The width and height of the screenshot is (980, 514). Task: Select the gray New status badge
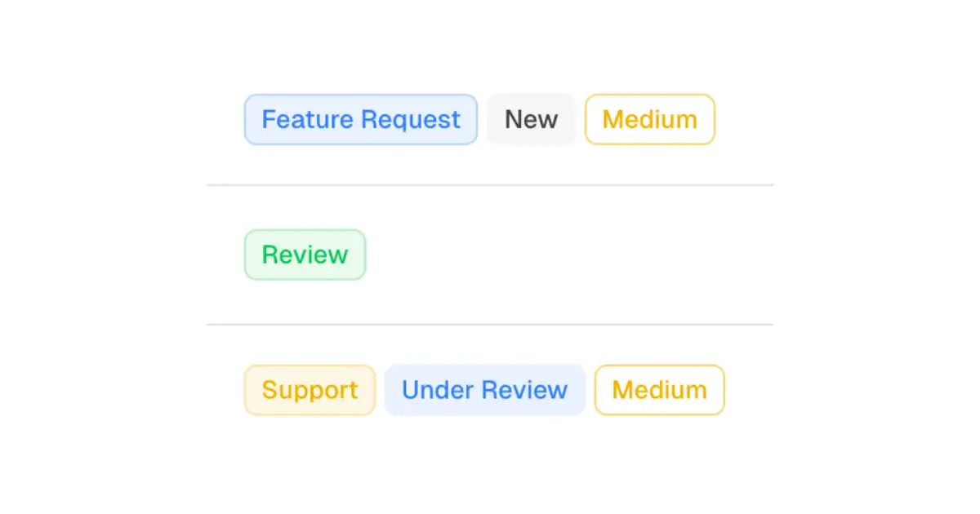pos(531,120)
